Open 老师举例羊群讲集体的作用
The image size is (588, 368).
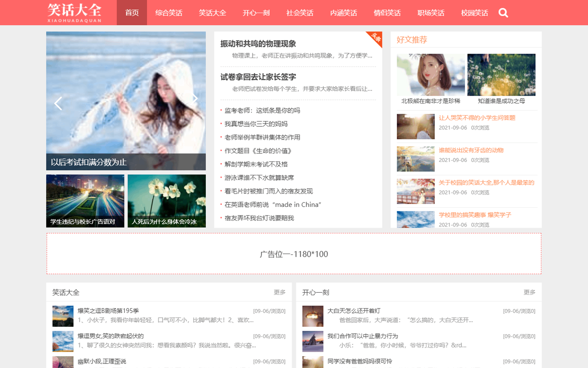point(262,137)
